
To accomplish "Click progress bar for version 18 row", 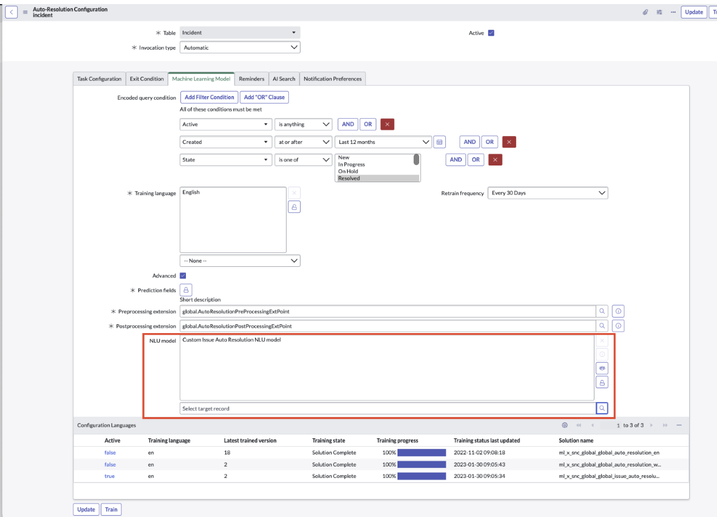I will pyautogui.click(x=422, y=453).
